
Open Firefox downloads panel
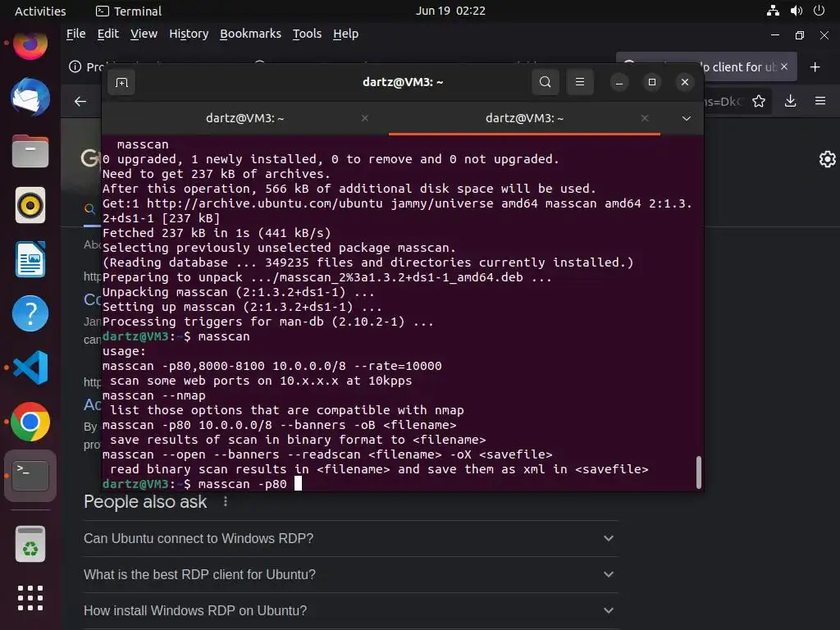tap(790, 101)
